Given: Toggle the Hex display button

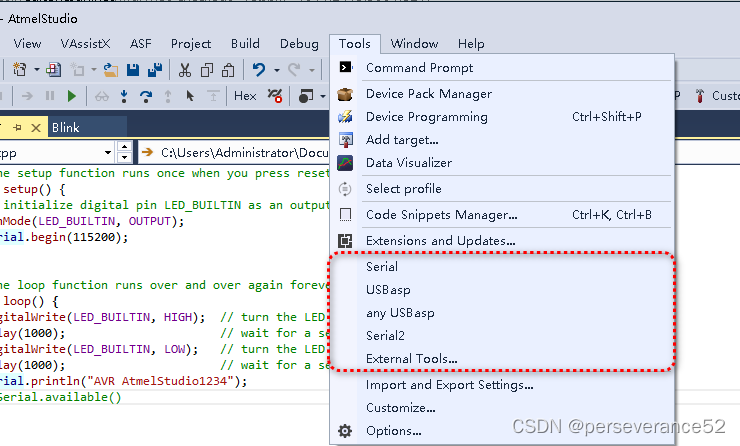Looking at the screenshot, I should point(245,96).
